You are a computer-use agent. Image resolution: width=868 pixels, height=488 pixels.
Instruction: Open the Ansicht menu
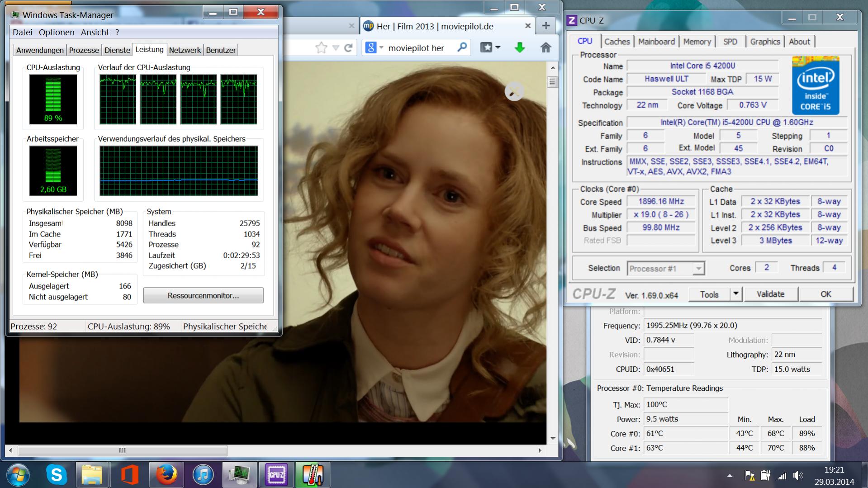[x=95, y=32]
